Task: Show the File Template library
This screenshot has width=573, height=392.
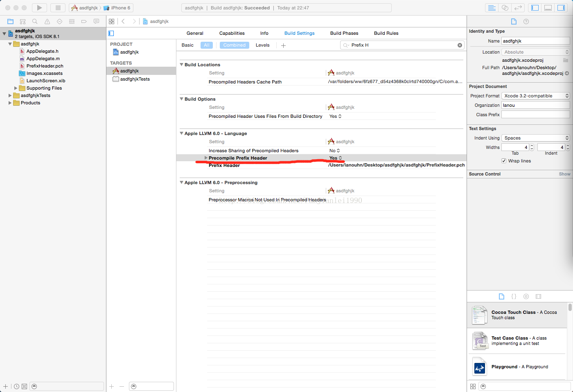Action: coord(501,296)
